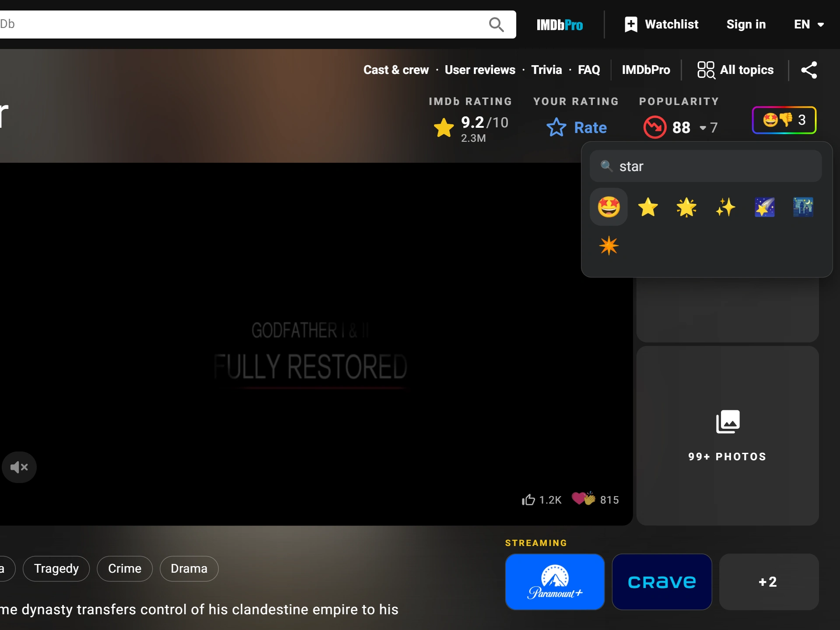Expand the +2 streaming options
This screenshot has height=630, width=840.
click(769, 582)
